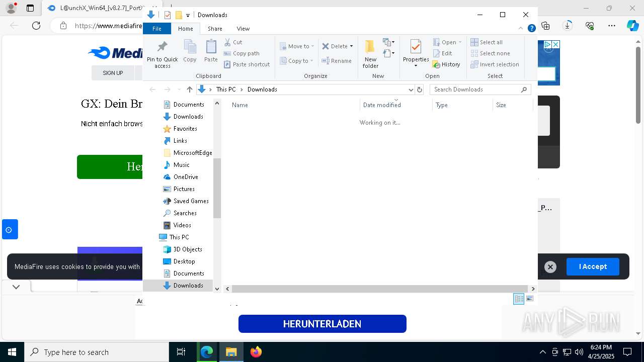644x362 pixels.
Task: Click Open dropdown in Open group
Action: point(447,42)
